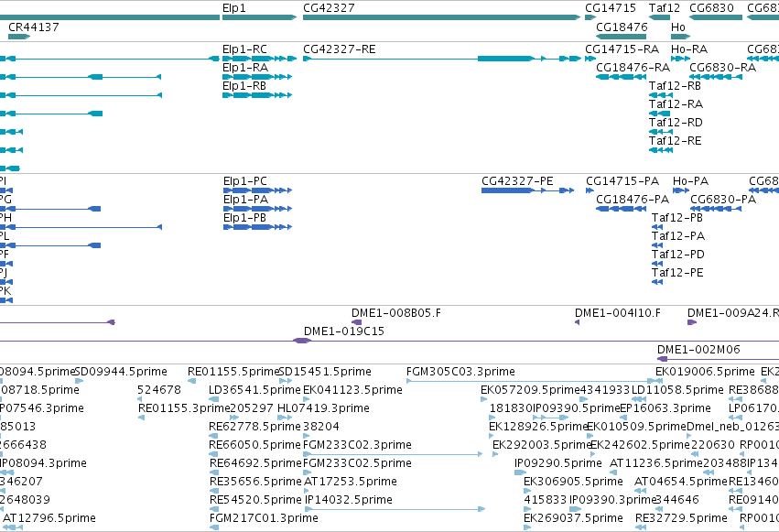Open the Taf12-RD transcript label
Screen dimensions: 779x532
tap(676, 123)
